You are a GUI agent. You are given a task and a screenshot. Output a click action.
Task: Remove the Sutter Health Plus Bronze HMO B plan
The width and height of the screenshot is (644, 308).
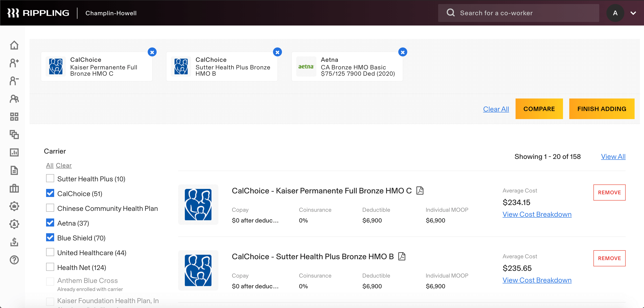point(609,258)
